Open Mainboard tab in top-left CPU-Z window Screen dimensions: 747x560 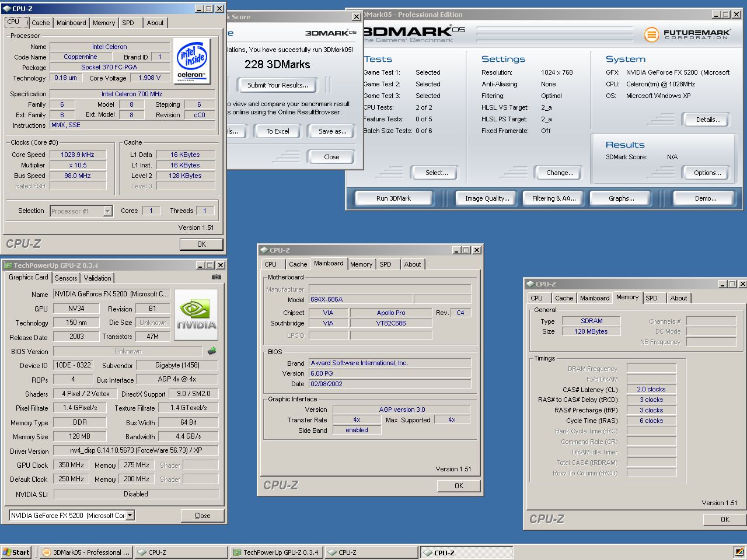tap(71, 23)
